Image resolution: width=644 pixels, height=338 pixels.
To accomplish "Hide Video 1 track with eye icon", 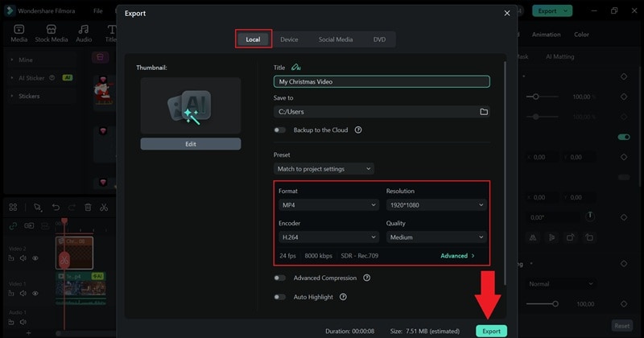I will [35, 293].
